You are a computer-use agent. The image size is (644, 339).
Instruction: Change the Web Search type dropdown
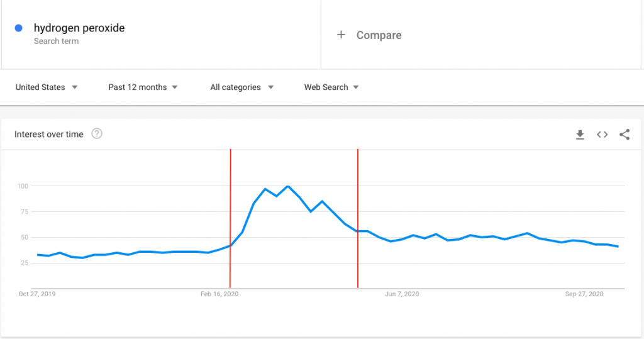pos(331,87)
